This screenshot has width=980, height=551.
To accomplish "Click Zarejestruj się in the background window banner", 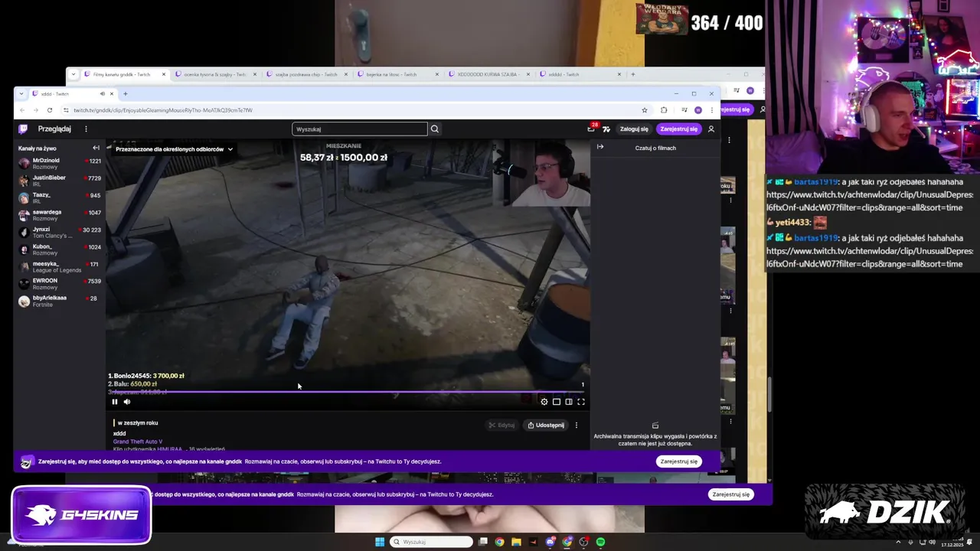I will coord(731,494).
